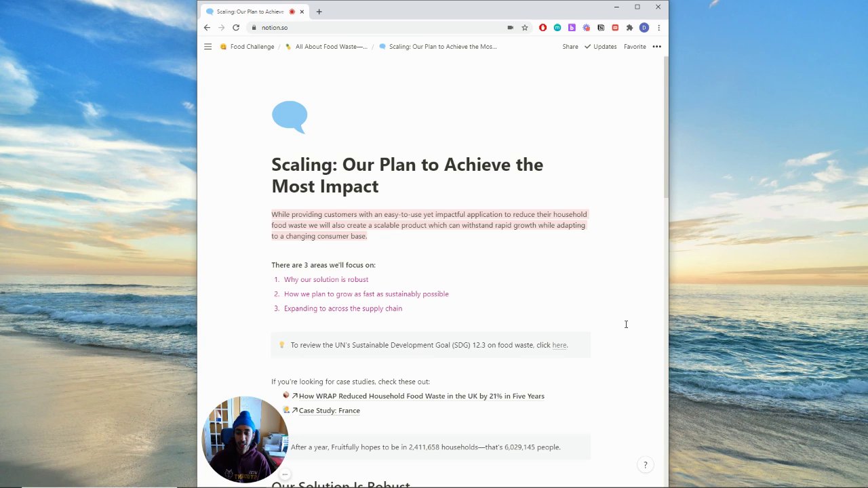
Task: Open the Extensions puzzle icon menu
Action: coord(629,28)
